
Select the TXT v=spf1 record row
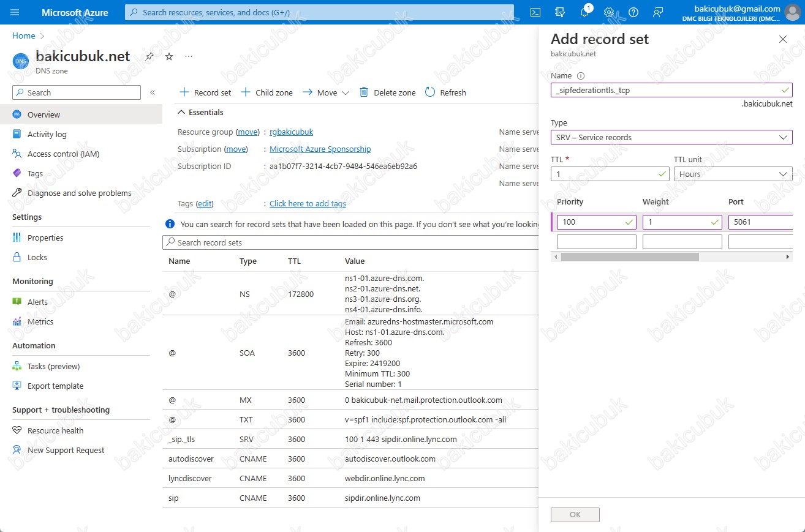350,419
